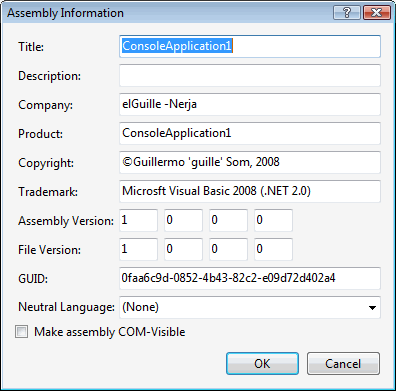The height and width of the screenshot is (391, 396).
Task: Click the help question mark icon
Action: click(347, 13)
